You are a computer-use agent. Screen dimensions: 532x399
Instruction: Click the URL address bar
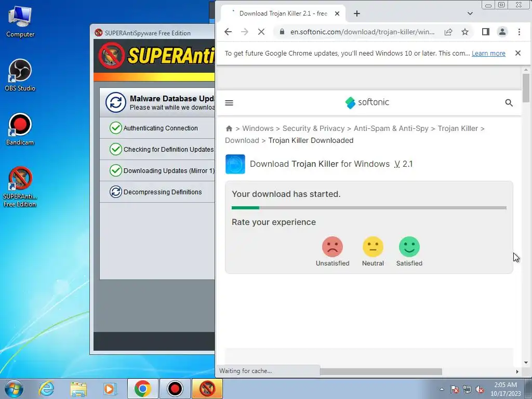pyautogui.click(x=362, y=32)
